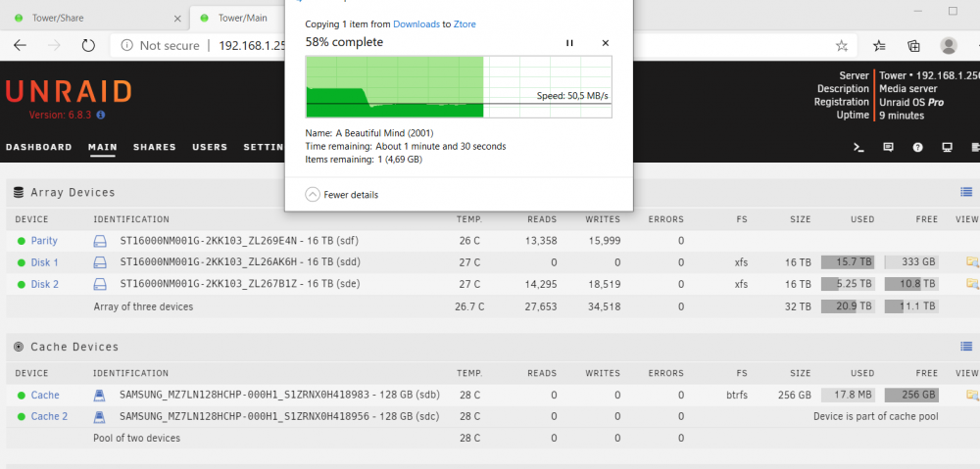Open the browser favorites list
Viewport: 980px width, 469px height.
coord(879,46)
